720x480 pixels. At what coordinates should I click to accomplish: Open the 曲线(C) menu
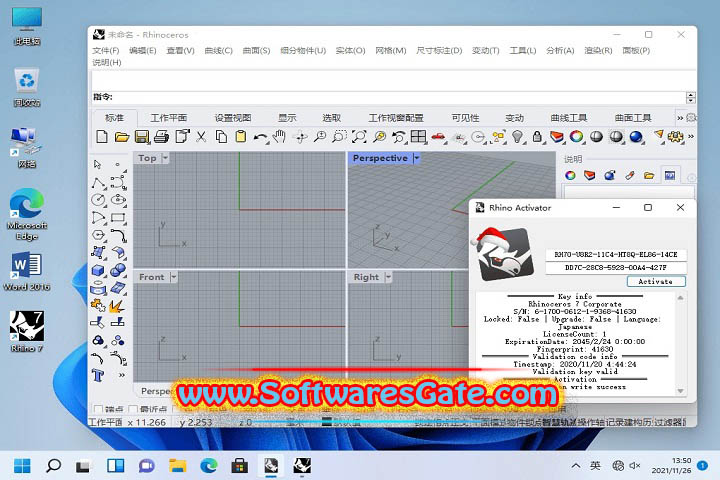click(x=218, y=51)
